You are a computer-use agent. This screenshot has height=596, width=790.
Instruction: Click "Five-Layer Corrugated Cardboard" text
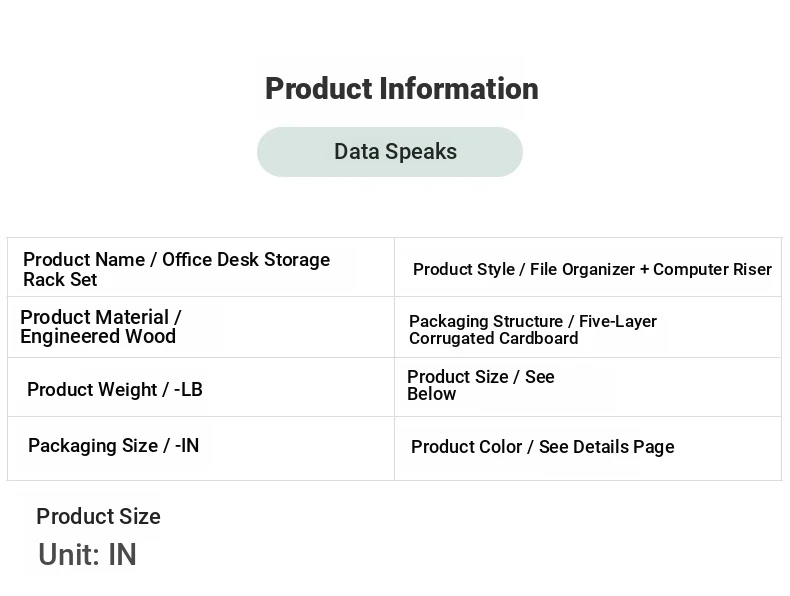click(x=533, y=329)
